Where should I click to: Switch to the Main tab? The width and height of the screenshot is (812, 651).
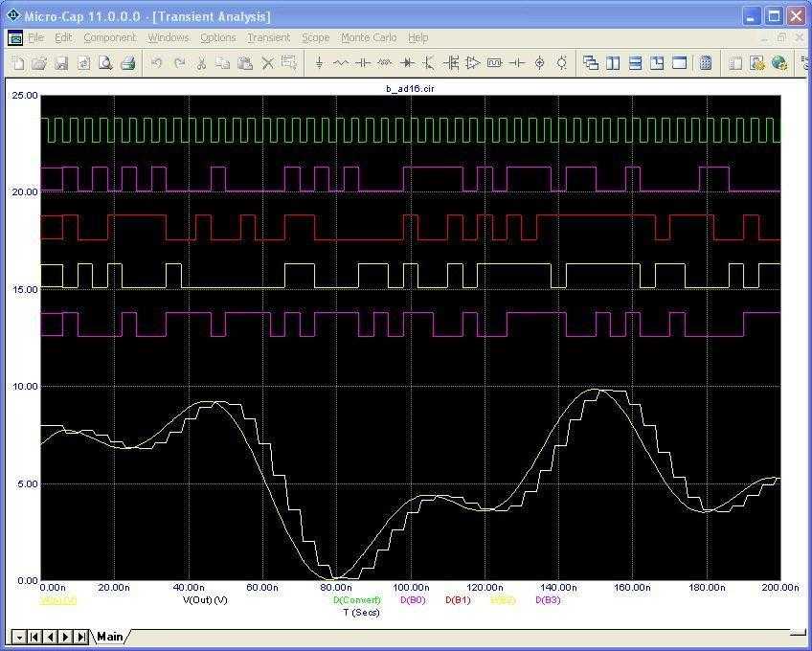[x=107, y=636]
